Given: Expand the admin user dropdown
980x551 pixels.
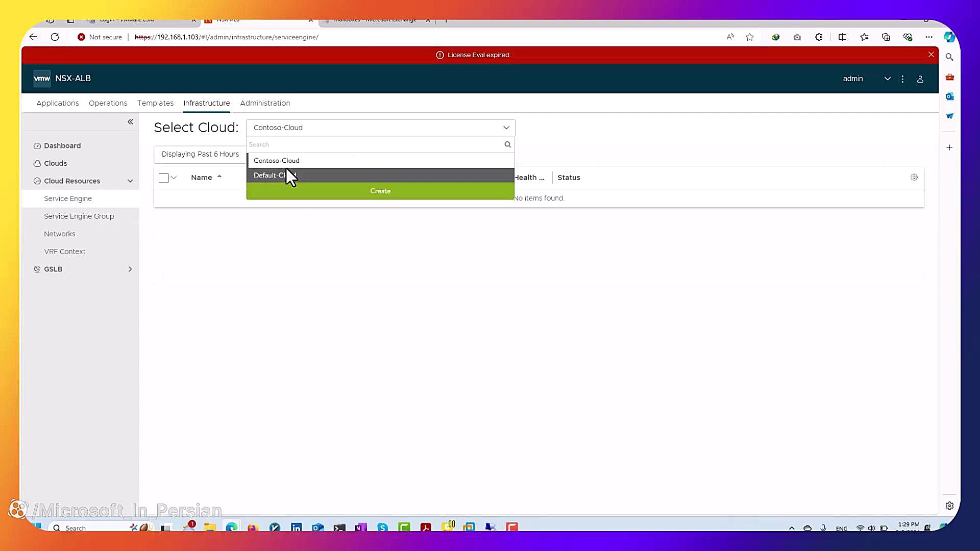Looking at the screenshot, I should pos(887,79).
